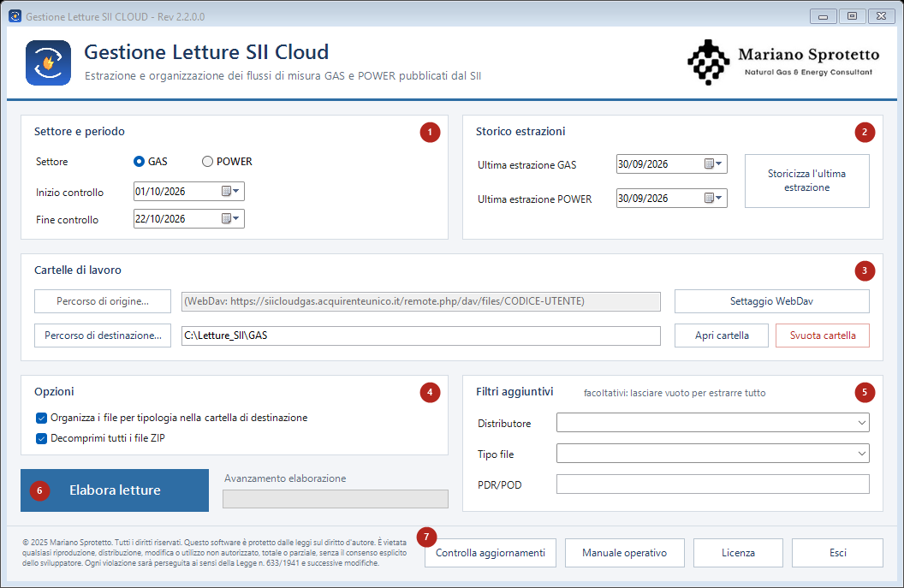Start processing with Elabora letture
Viewport: 904px width, 588px height.
click(115, 490)
